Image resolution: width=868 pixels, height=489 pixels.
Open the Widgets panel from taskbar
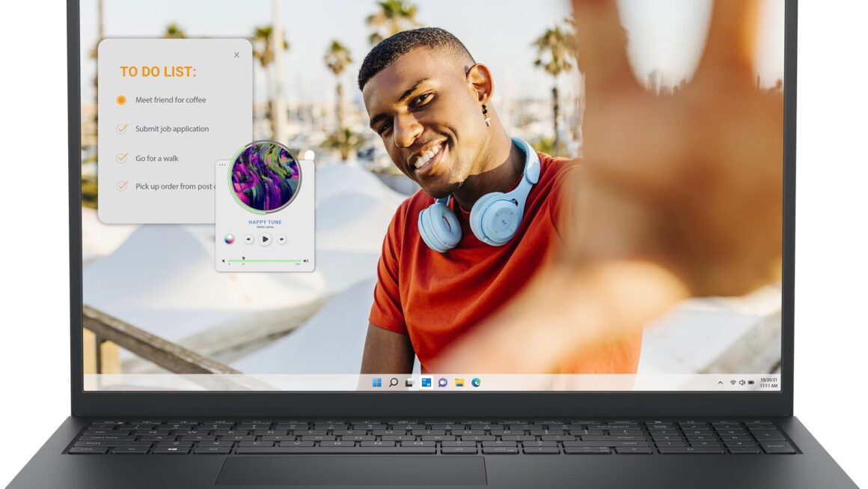(426, 383)
